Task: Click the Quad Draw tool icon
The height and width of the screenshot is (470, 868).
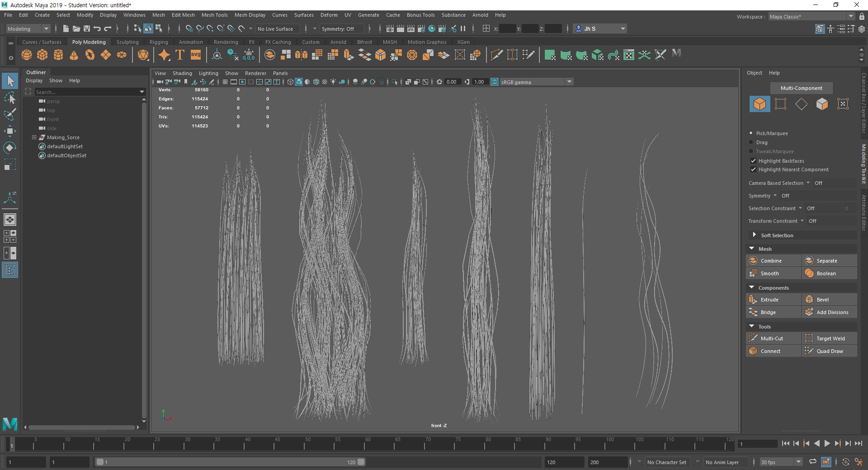Action: pos(809,351)
